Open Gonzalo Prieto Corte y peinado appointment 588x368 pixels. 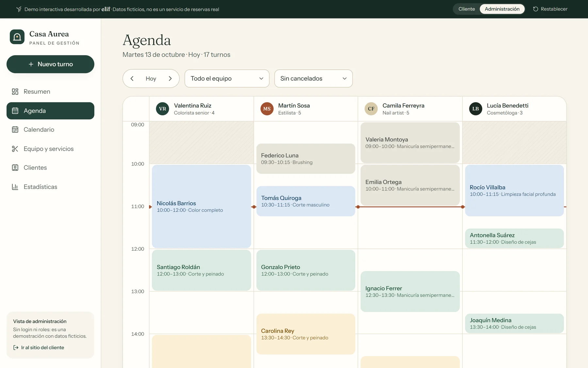(306, 270)
